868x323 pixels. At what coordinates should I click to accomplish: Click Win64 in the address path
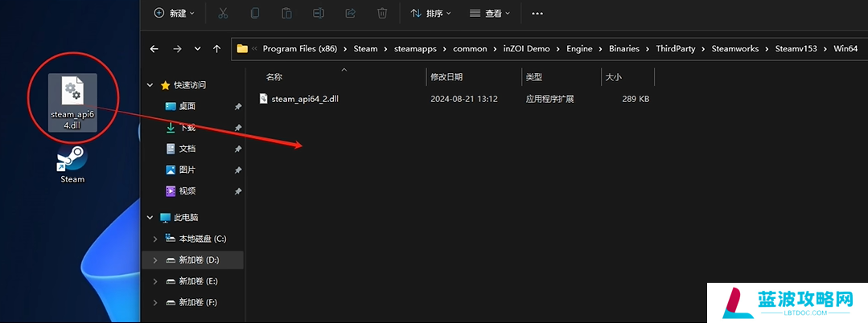point(845,49)
